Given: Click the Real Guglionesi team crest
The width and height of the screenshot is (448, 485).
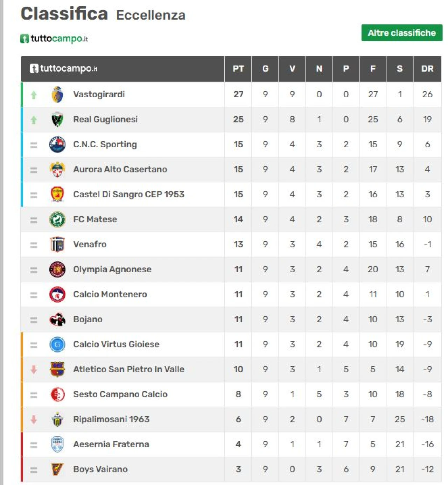Looking at the screenshot, I should coord(57,120).
